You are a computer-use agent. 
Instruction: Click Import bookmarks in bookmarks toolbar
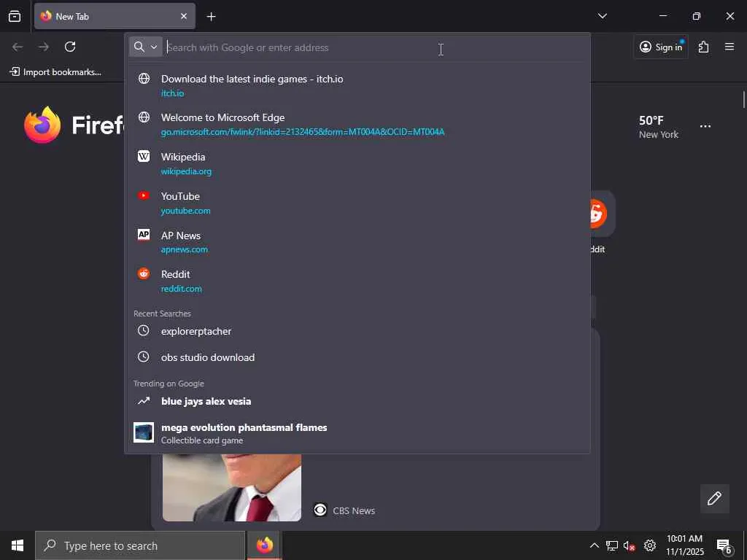tap(55, 72)
